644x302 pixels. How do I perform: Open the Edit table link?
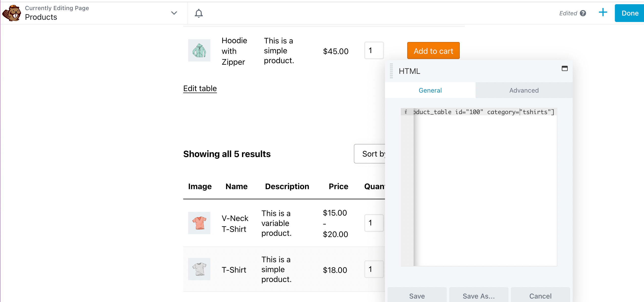200,88
